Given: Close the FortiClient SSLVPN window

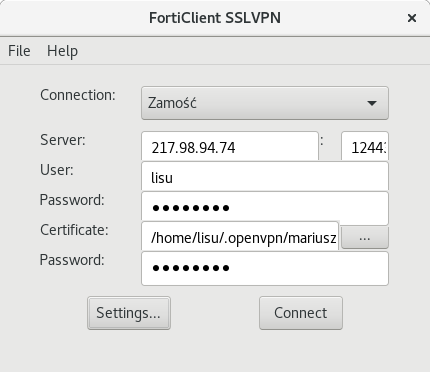Looking at the screenshot, I should (x=412, y=18).
